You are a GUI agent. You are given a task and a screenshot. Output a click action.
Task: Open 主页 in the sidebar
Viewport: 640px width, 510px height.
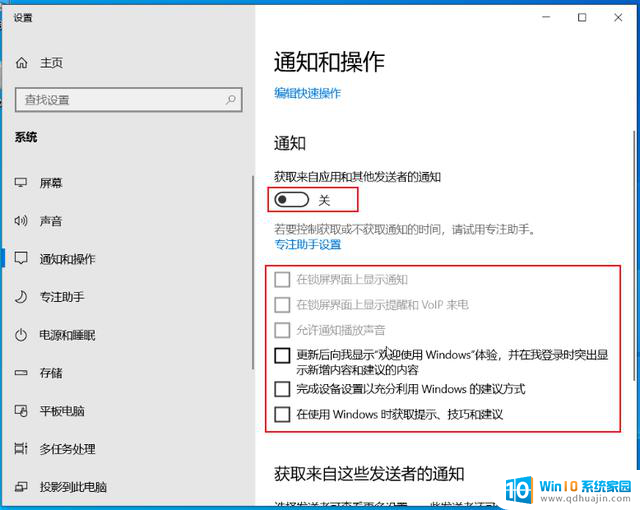[x=51, y=63]
